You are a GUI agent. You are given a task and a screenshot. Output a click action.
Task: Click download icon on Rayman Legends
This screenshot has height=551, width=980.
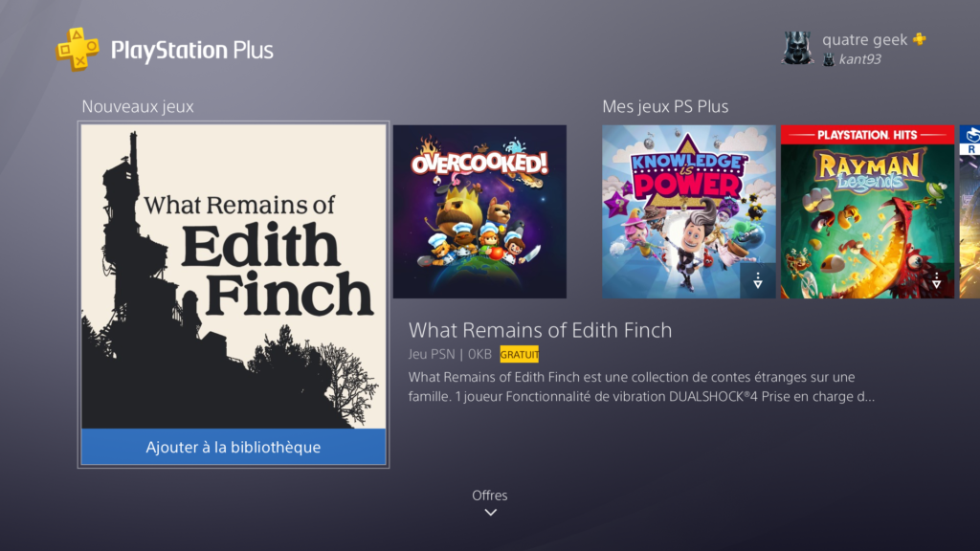click(936, 280)
